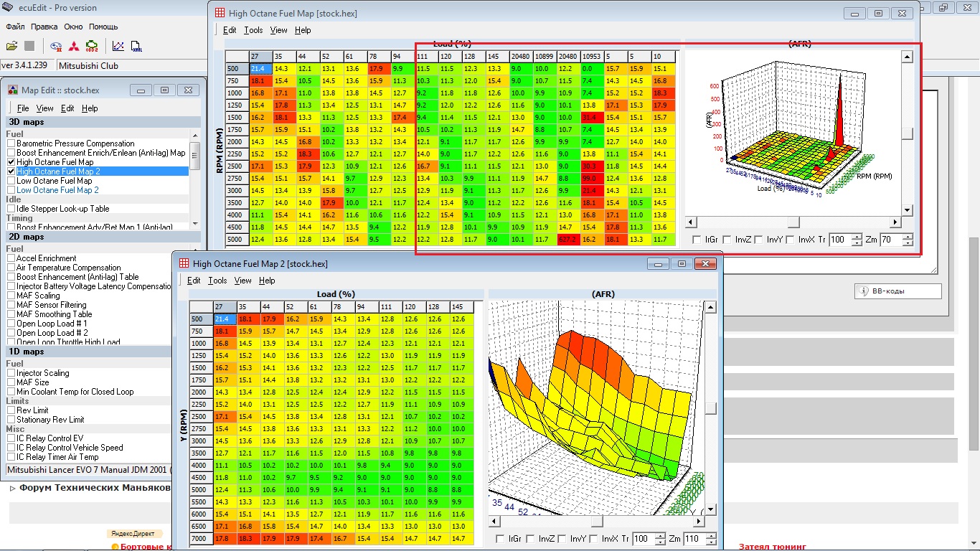The height and width of the screenshot is (551, 980).
Task: Select Open Loop Load # 1 checkbox
Action: tap(11, 324)
